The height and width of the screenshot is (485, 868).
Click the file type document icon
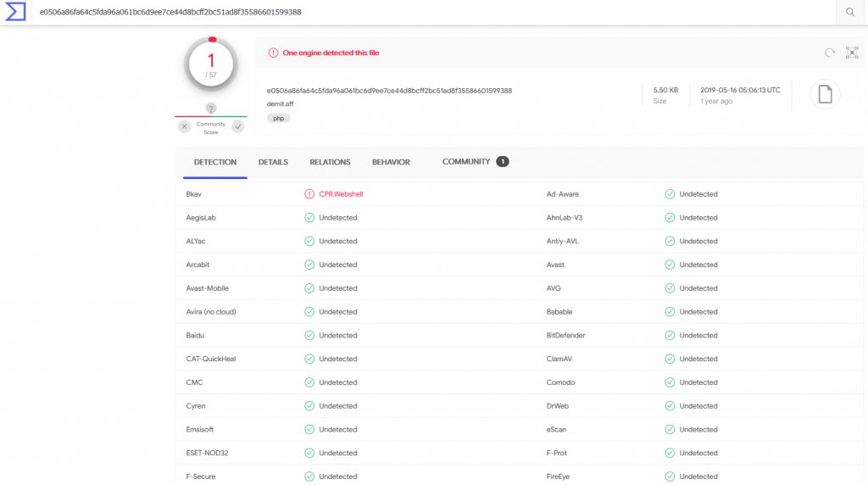point(825,94)
